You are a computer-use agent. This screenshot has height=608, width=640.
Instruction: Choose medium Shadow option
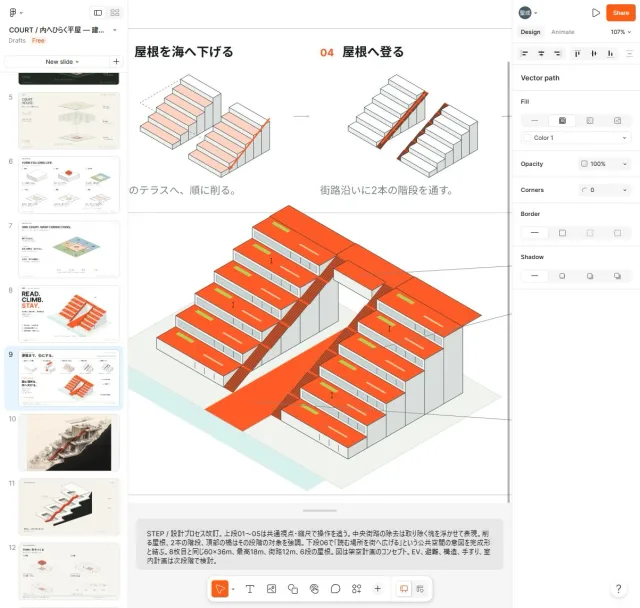590,276
